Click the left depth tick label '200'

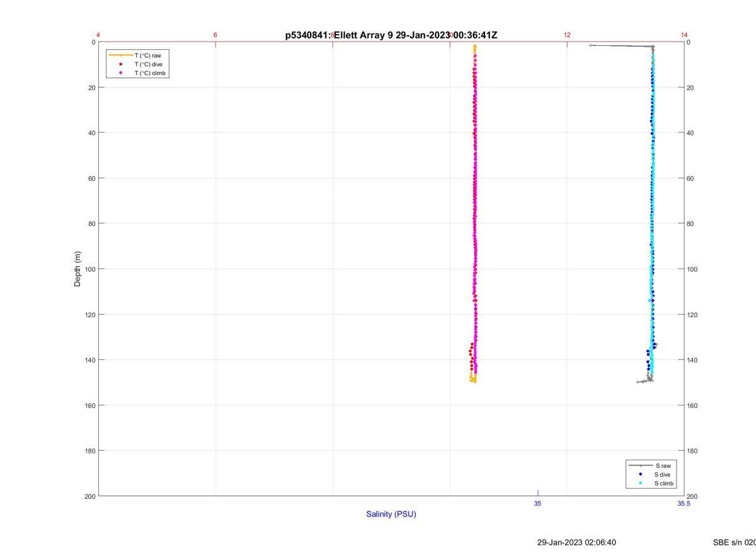90,496
